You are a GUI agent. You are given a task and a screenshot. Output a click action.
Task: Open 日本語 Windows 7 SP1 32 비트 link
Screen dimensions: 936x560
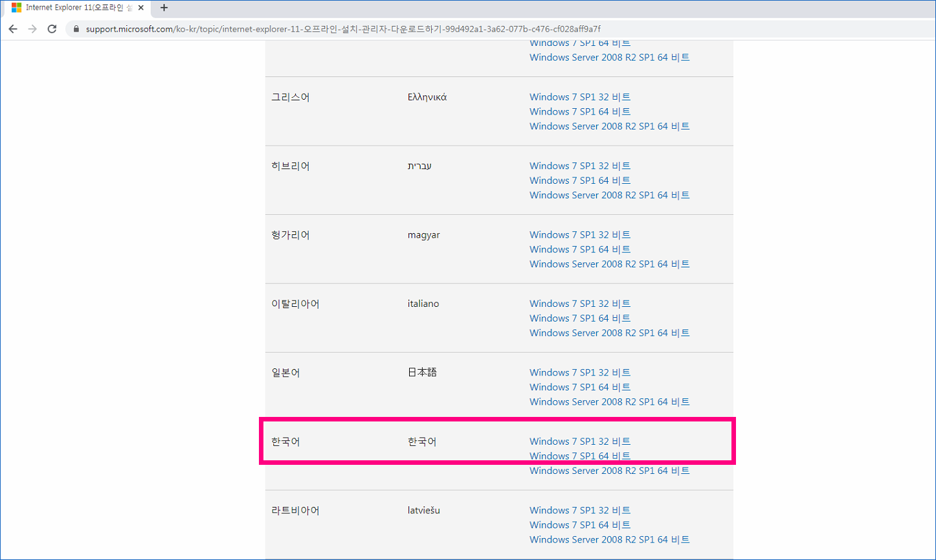click(580, 373)
